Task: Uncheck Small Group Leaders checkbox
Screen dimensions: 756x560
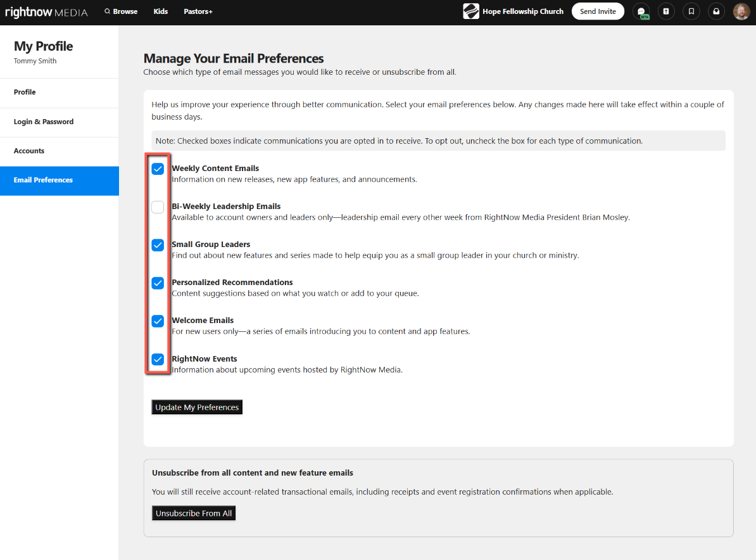Action: 158,245
